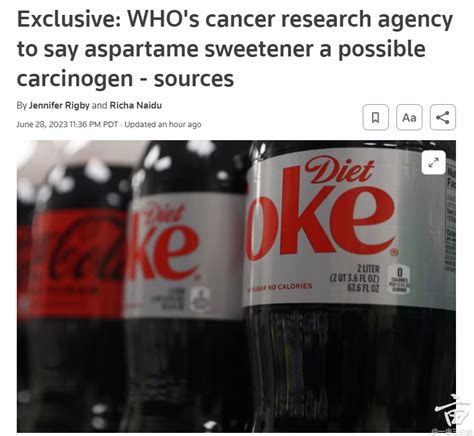This screenshot has height=436, width=474.
Task: Click the registered trademark symbol after 'oke'
Action: coord(395,253)
